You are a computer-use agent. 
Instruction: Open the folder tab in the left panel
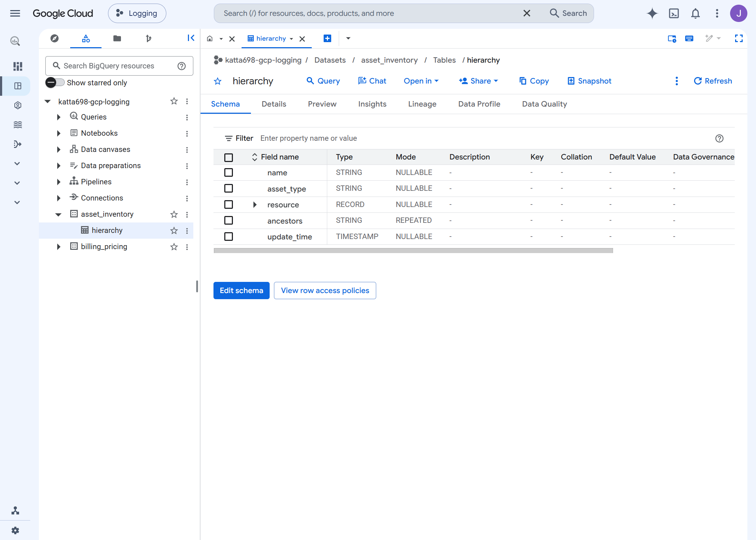pyautogui.click(x=117, y=38)
